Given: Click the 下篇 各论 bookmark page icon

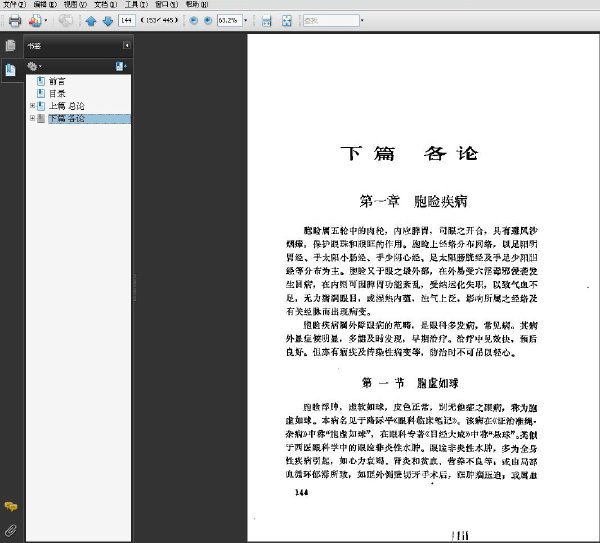Looking at the screenshot, I should pos(41,118).
